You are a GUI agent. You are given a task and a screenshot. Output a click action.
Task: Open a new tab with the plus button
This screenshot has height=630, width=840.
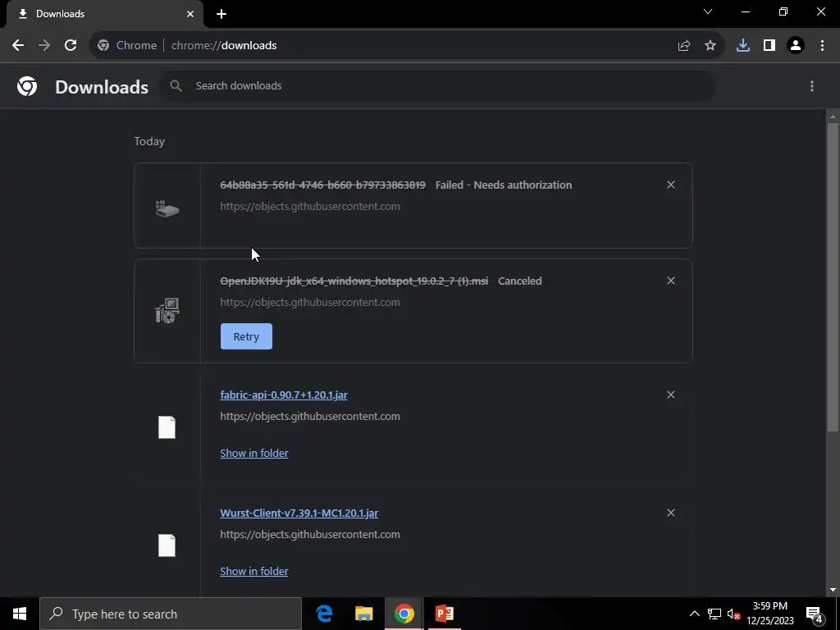(x=221, y=14)
